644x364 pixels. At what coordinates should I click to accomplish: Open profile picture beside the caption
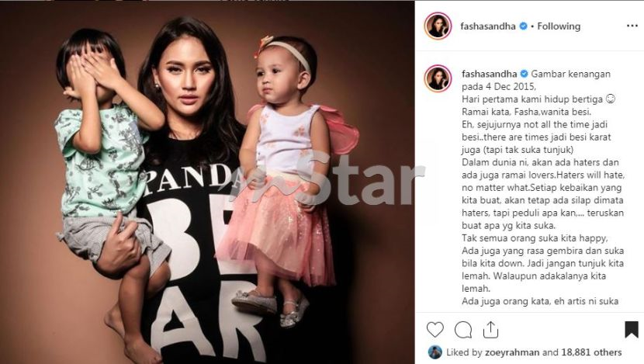[x=438, y=78]
